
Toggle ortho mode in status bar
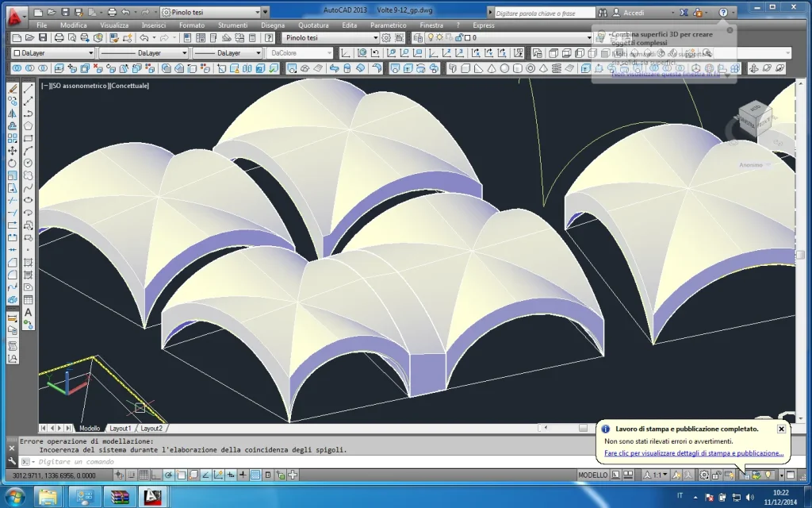[157, 475]
